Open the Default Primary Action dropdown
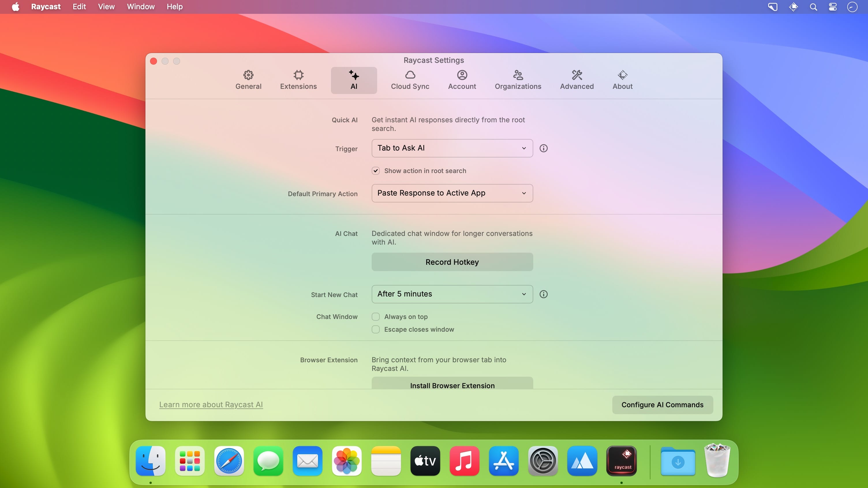868x488 pixels. click(452, 193)
